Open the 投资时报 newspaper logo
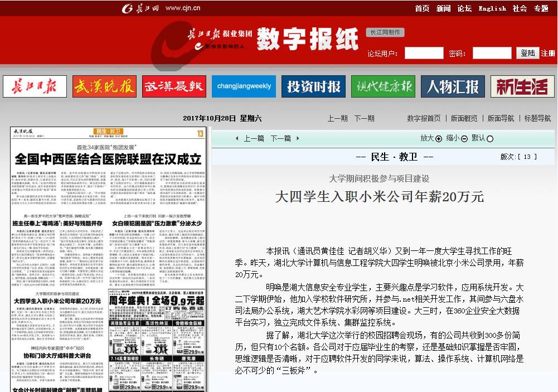This screenshot has width=558, height=392. [313, 86]
